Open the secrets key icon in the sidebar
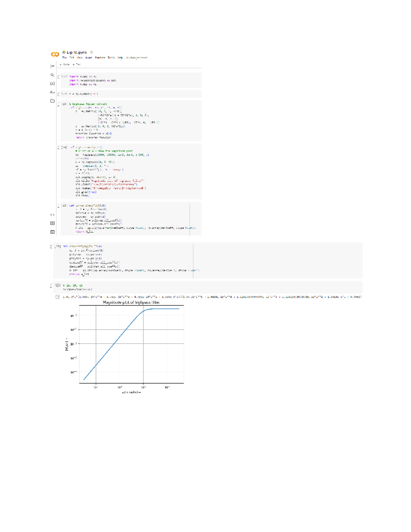The image size is (411, 532). (52, 92)
